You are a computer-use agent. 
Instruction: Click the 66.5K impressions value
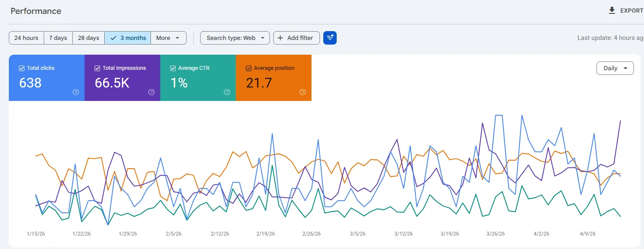point(112,83)
